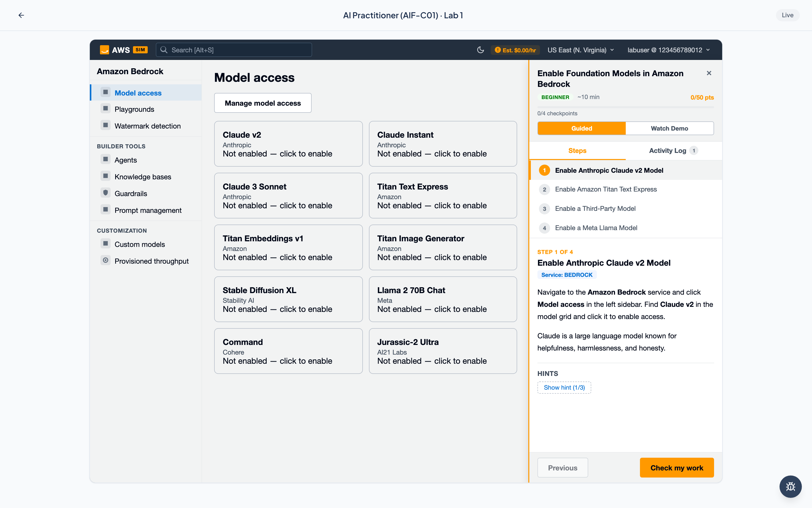Select step 1 Enable Anthropic Claude v2 Model

click(626, 170)
